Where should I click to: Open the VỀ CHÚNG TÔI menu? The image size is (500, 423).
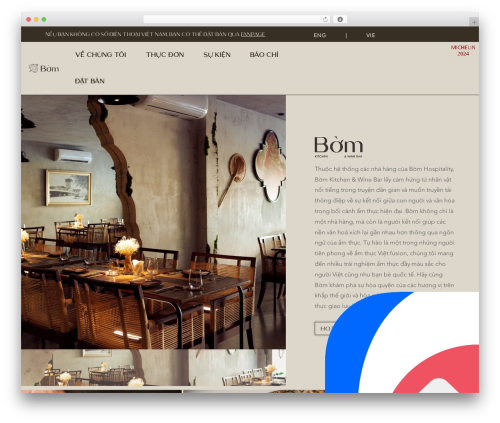[101, 55]
